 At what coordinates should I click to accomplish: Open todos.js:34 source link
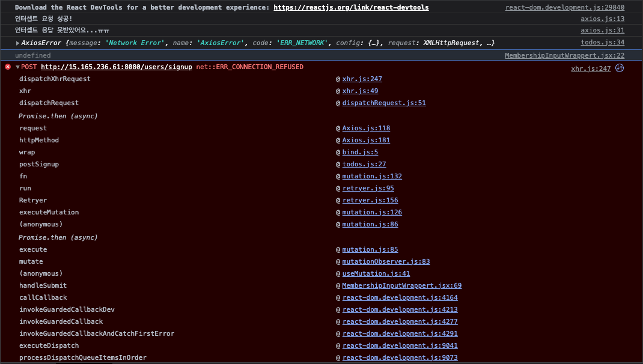pyautogui.click(x=602, y=42)
